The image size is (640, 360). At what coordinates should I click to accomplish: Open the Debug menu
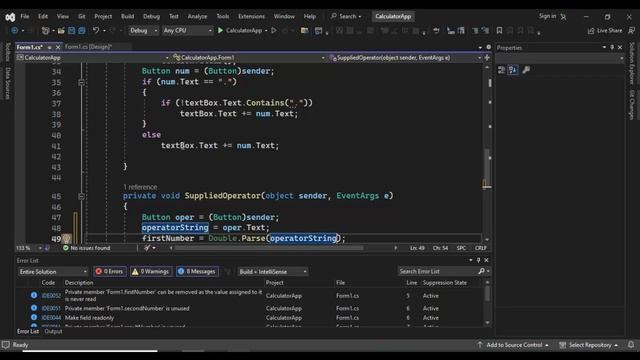(151, 17)
